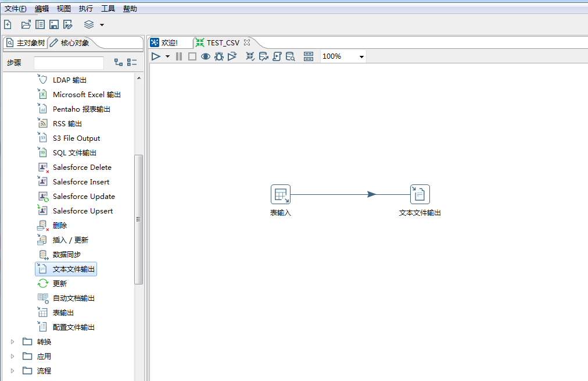Viewport: 588px width, 381px height.
Task: Click the Get SQL script icon
Action: click(x=277, y=56)
